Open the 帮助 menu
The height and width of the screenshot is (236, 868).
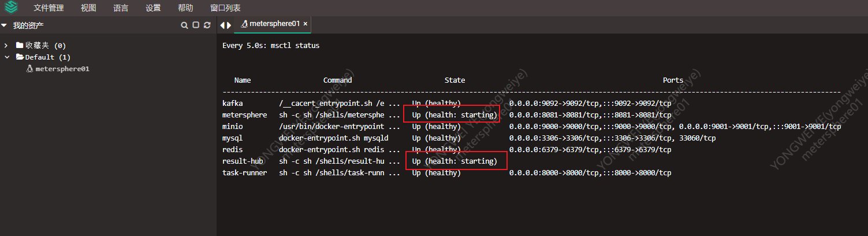[185, 8]
